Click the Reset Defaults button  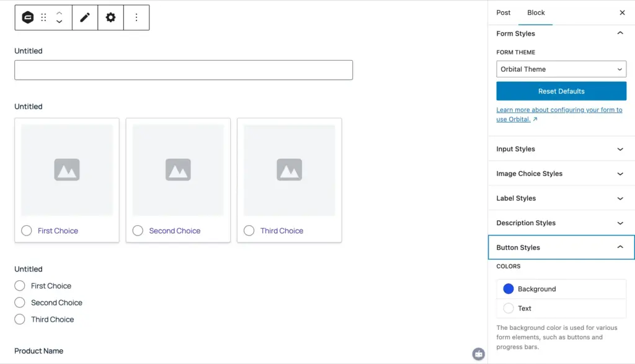click(561, 91)
